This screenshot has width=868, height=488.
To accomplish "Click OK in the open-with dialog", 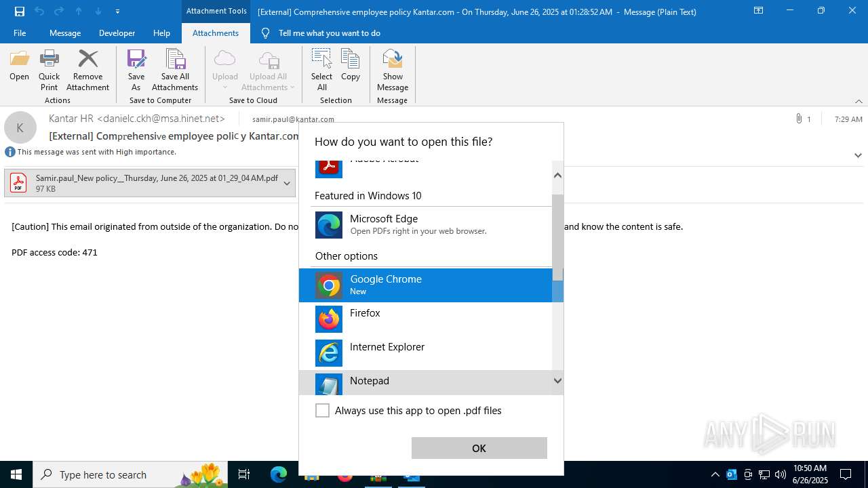I will (479, 448).
